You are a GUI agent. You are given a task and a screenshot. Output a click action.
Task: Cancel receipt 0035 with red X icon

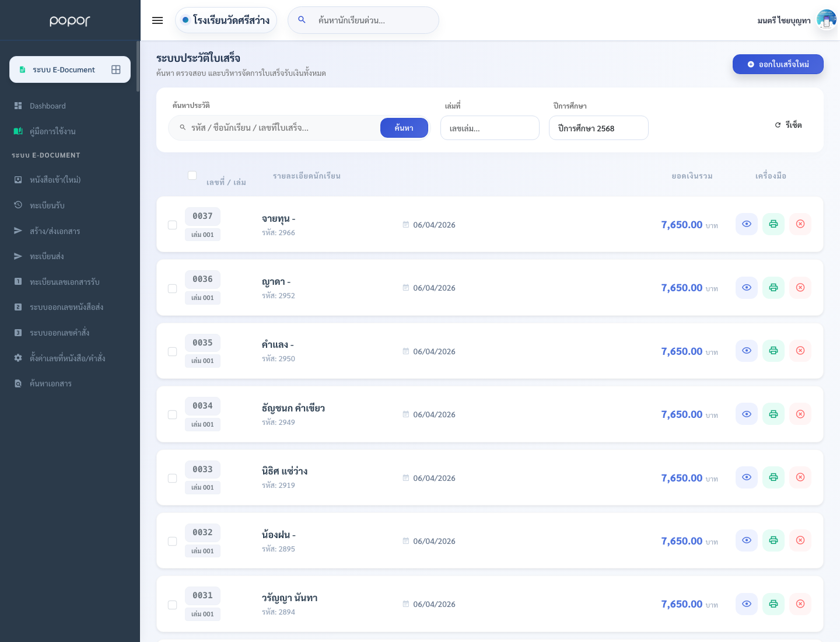pyautogui.click(x=800, y=351)
